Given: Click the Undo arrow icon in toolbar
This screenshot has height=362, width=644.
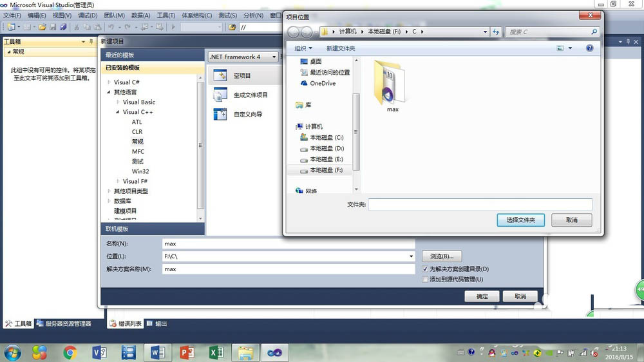Looking at the screenshot, I should [x=111, y=27].
